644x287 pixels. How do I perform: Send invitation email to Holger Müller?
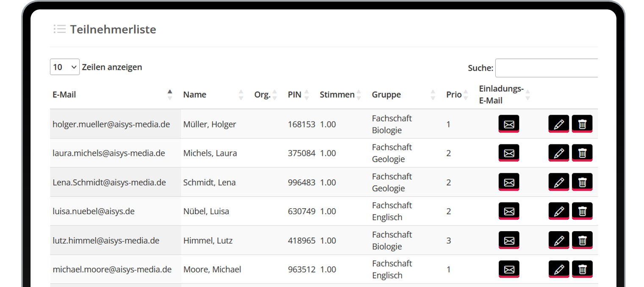(x=509, y=124)
